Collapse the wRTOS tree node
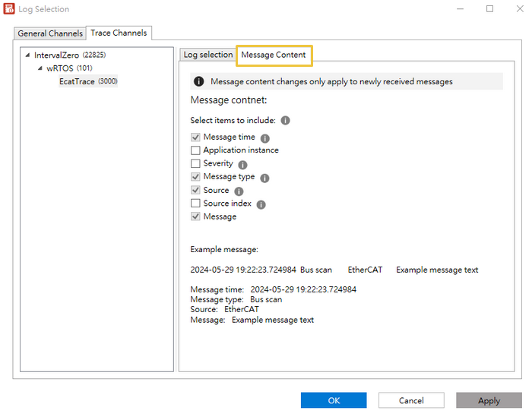Viewport: 532px width, 420px height. pyautogui.click(x=40, y=68)
